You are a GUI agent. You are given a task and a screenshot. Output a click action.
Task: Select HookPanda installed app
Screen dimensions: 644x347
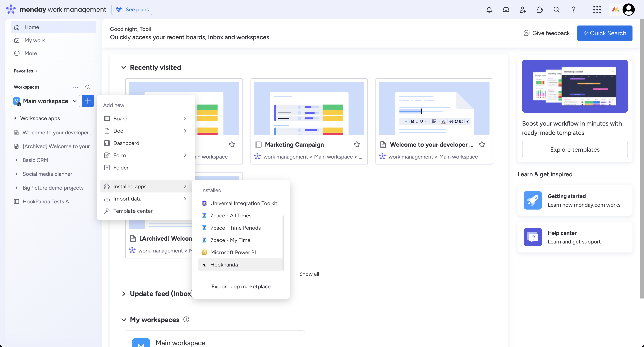[240, 265]
